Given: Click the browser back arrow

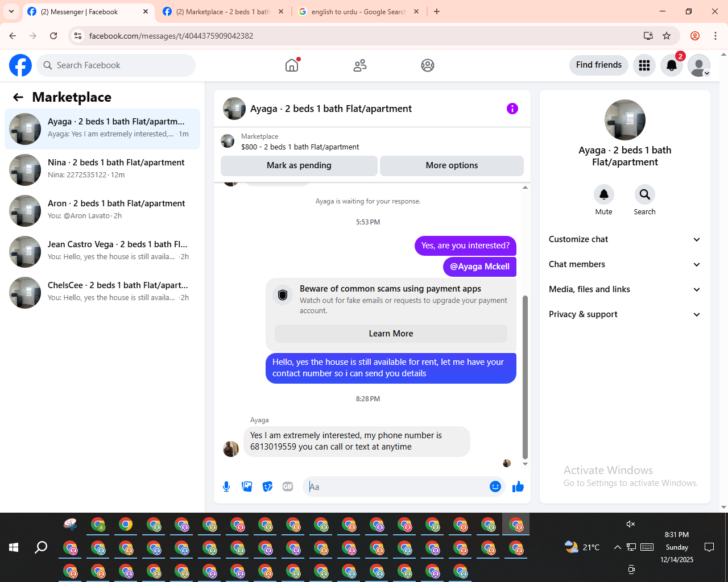Looking at the screenshot, I should tap(13, 36).
